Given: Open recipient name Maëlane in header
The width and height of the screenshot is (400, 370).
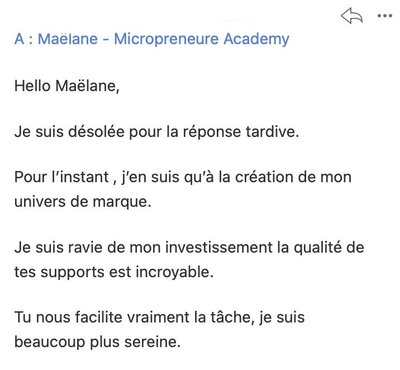Looking at the screenshot, I should (68, 39).
